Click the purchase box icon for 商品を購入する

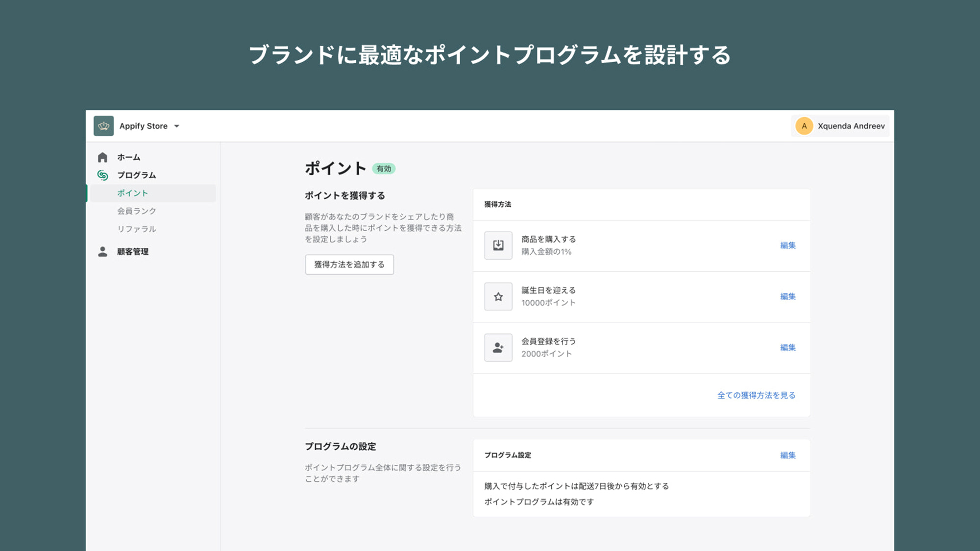(498, 245)
